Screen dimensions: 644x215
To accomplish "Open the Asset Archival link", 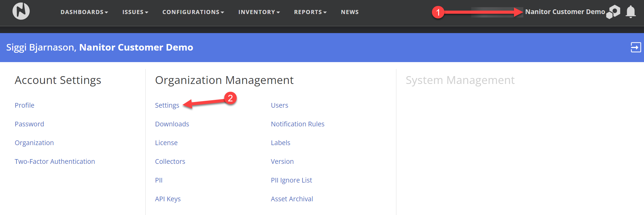I will pos(292,199).
